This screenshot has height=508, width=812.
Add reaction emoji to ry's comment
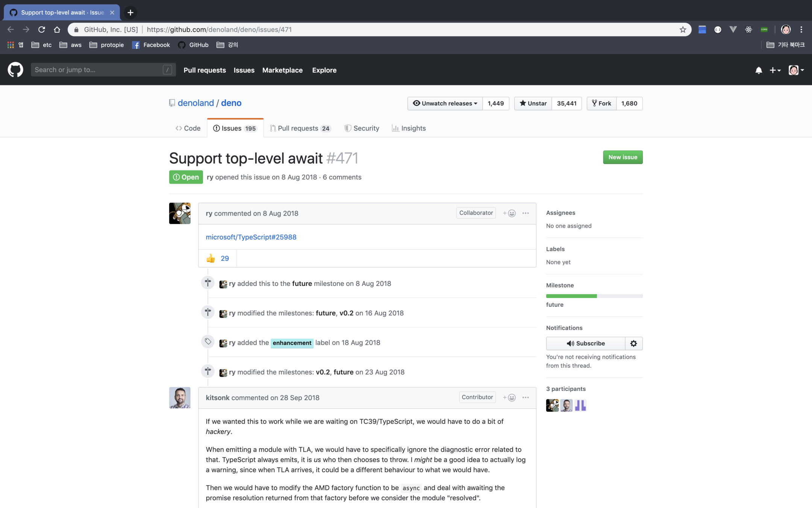pyautogui.click(x=509, y=213)
